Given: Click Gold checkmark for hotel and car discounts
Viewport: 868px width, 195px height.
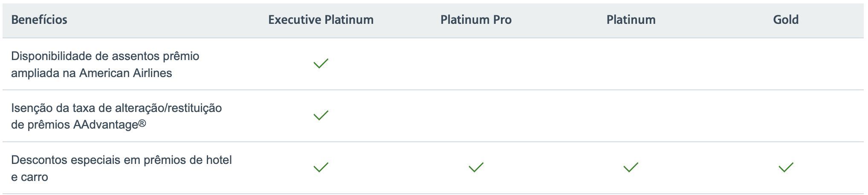Looking at the screenshot, I should [786, 167].
